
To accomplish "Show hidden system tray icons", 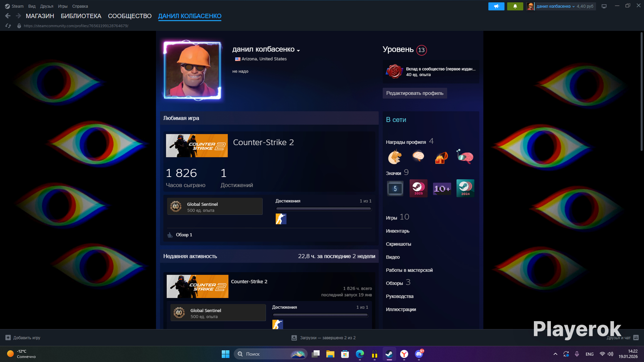I will (555, 354).
